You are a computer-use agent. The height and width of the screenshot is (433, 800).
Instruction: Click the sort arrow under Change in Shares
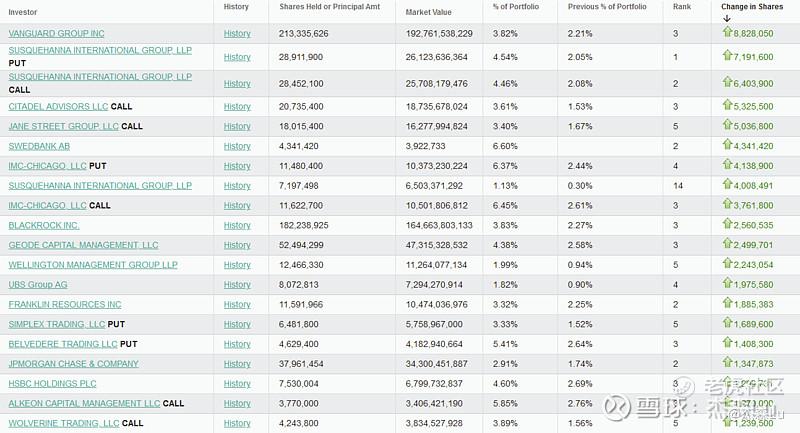point(727,18)
